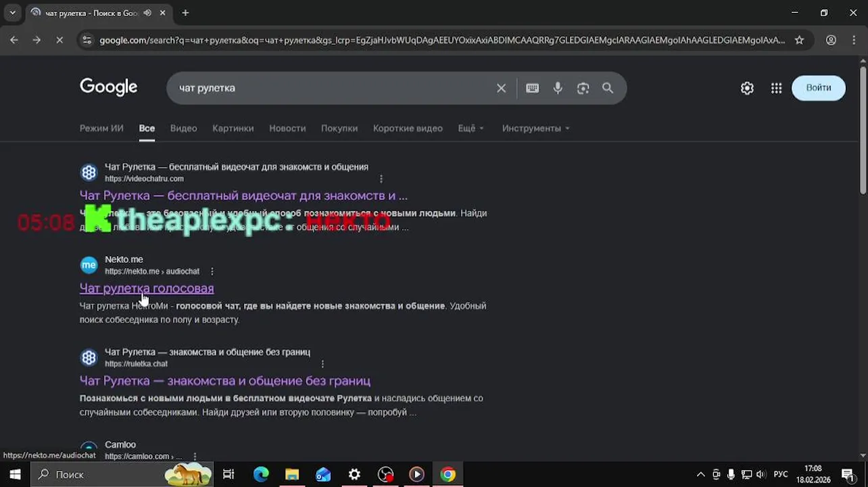Mute the tab via speaker icon
The width and height of the screenshot is (868, 487).
[147, 13]
